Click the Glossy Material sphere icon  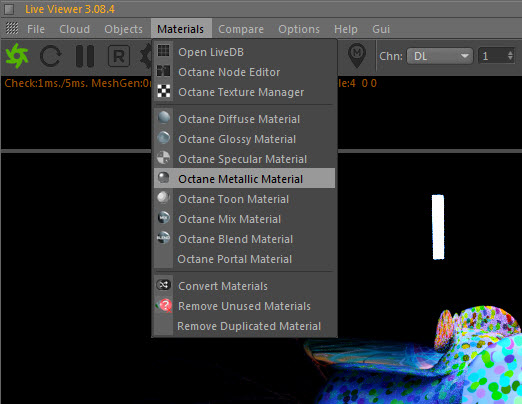[163, 138]
